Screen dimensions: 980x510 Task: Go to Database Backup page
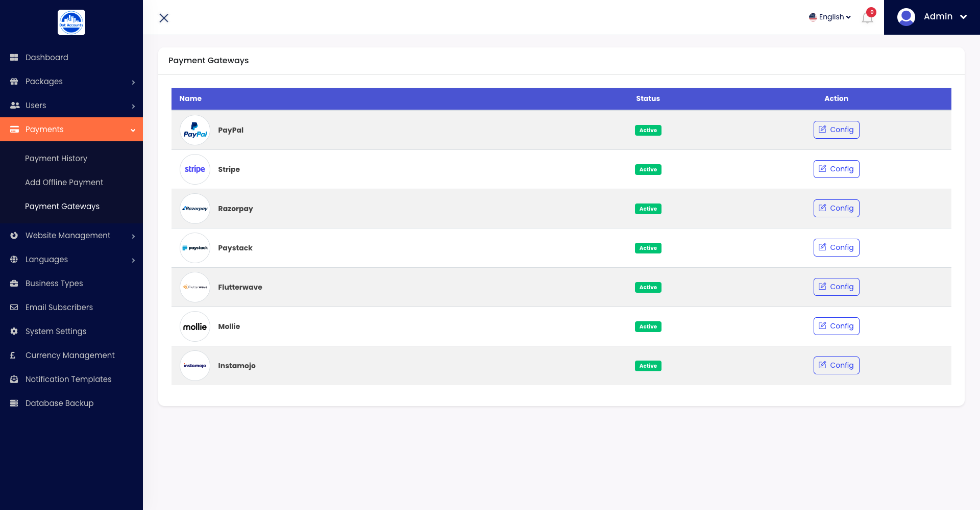pos(59,403)
